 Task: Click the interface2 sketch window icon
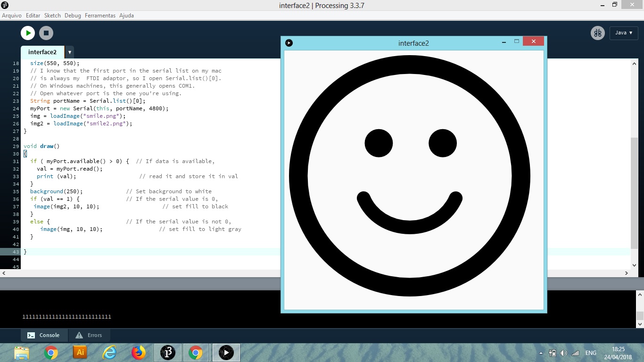[x=289, y=43]
